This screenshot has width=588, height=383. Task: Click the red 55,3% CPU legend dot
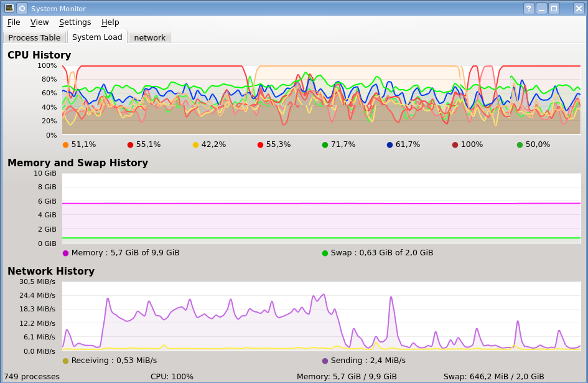point(260,145)
